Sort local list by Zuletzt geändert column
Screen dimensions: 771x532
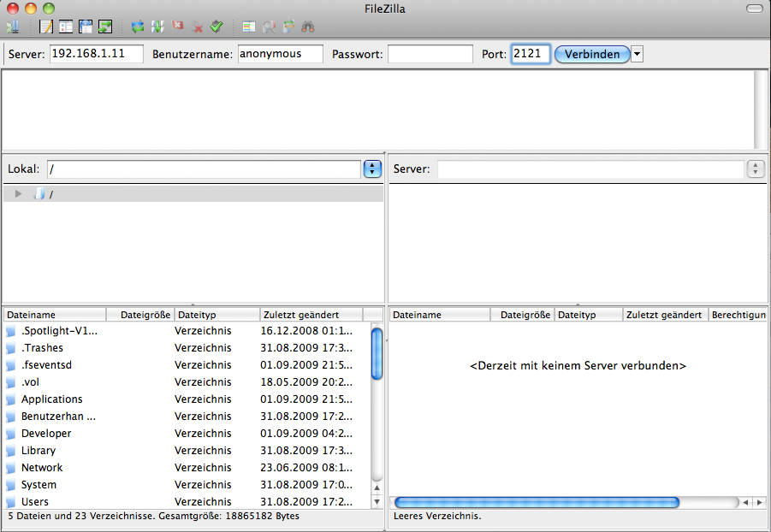coord(311,315)
